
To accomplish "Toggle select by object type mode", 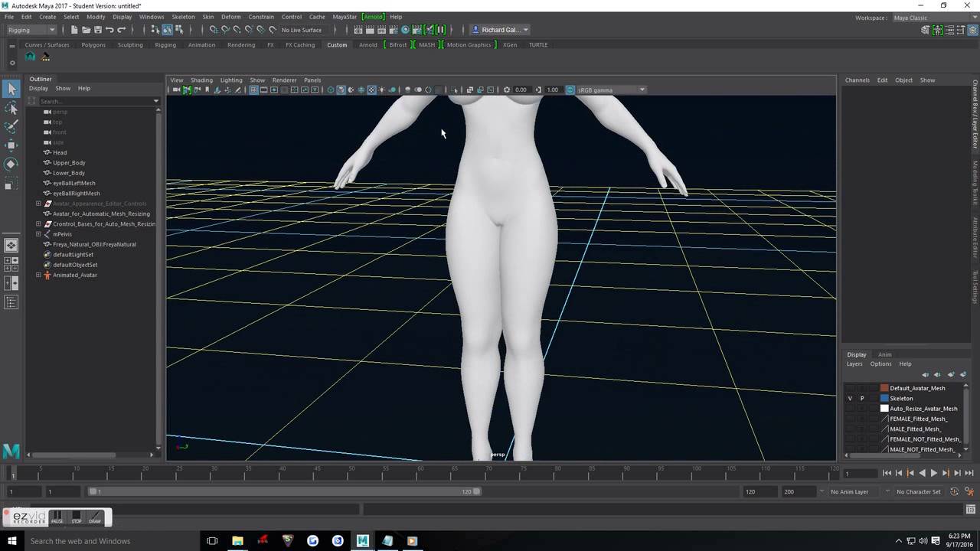I will point(167,30).
